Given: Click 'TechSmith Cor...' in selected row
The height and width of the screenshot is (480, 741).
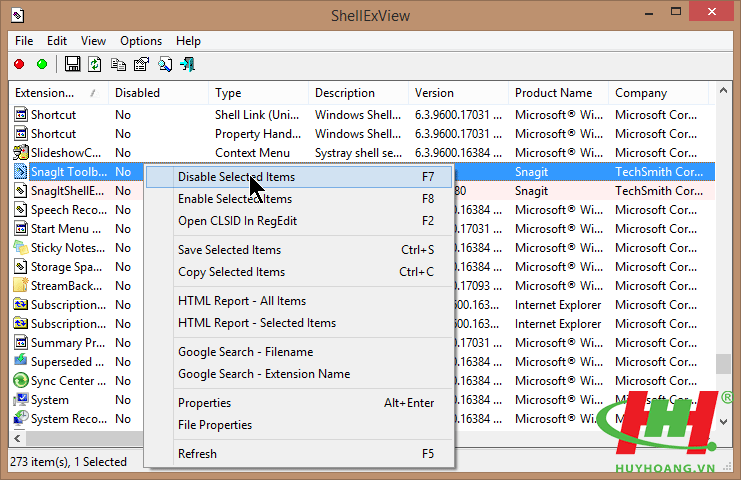Looking at the screenshot, I should tap(659, 172).
